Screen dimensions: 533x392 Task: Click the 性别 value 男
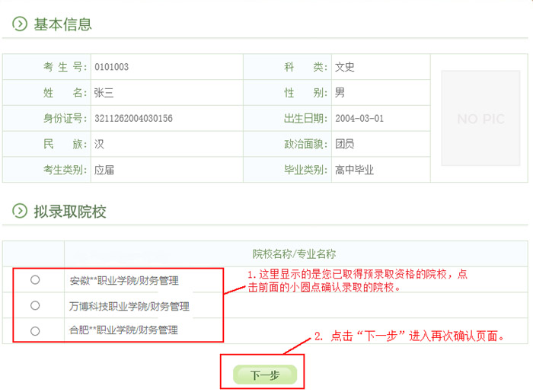point(340,93)
